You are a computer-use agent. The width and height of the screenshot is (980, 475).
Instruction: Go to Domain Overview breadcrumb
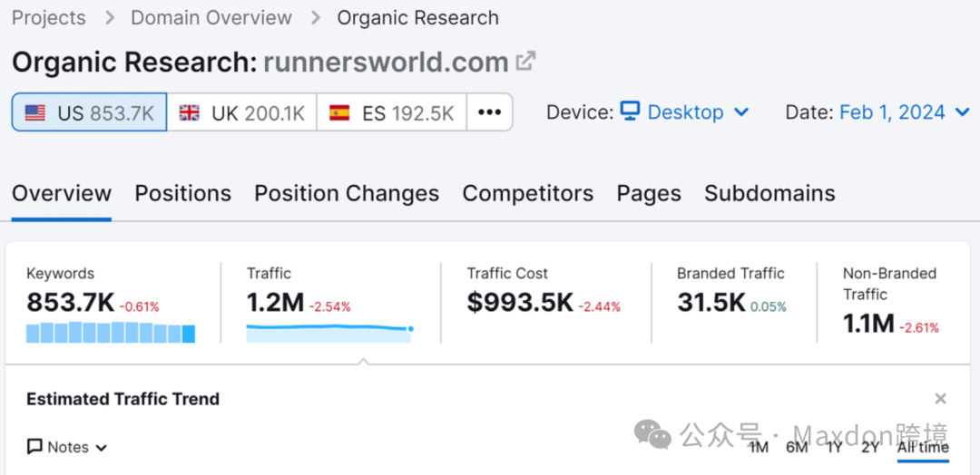(x=211, y=17)
